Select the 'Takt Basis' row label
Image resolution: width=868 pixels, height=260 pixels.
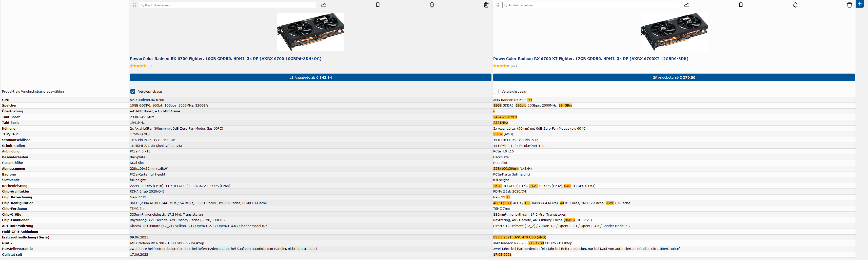(x=10, y=123)
